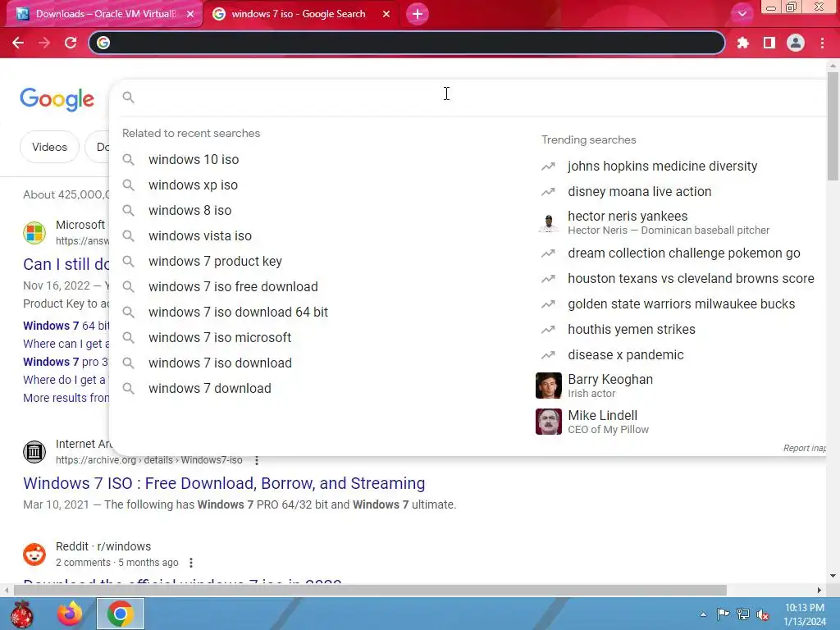840x630 pixels.
Task: Choose suggestion windows 7 iso download 64 bit
Action: [x=238, y=313]
